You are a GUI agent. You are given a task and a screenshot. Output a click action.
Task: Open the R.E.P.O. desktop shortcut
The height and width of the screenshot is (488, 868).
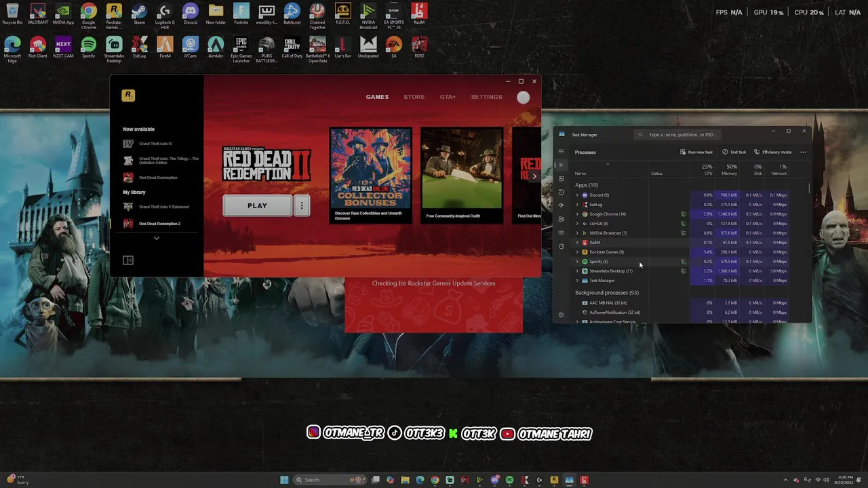343,14
